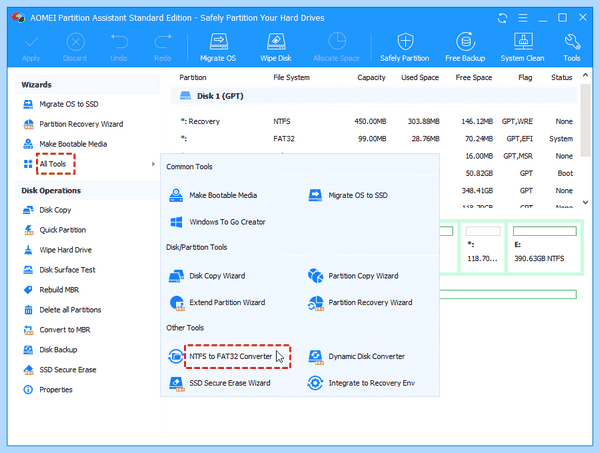Image resolution: width=600 pixels, height=453 pixels.
Task: Select Convert to MBR operation
Action: point(65,329)
